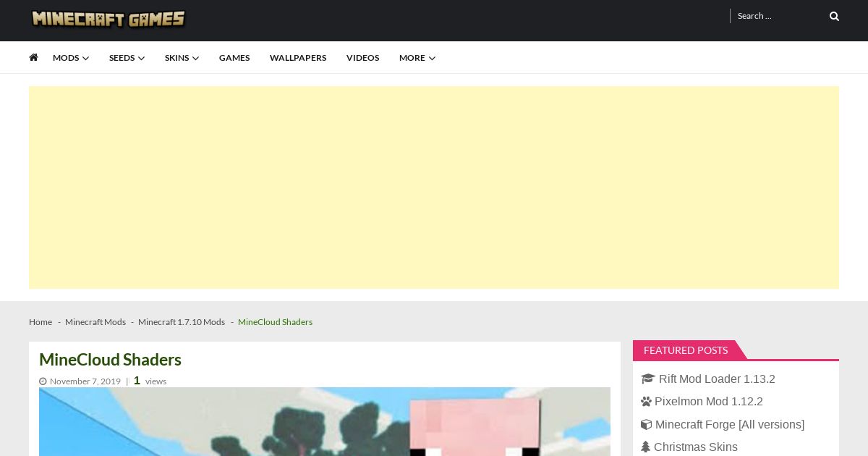This screenshot has width=868, height=456.
Task: Click the tree icon beside Christmas Skins
Action: point(645,447)
